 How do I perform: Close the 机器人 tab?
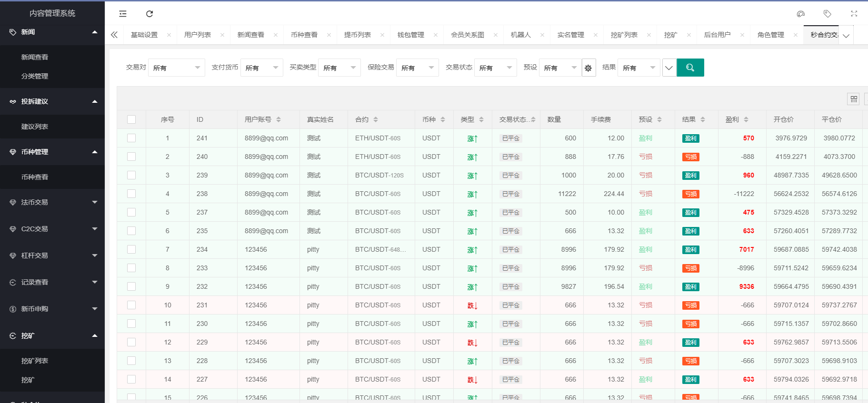[542, 35]
